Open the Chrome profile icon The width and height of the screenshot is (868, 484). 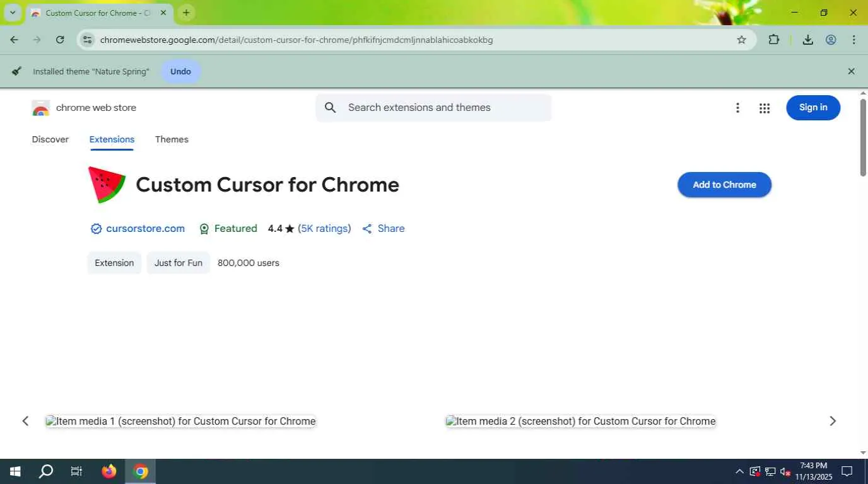[x=831, y=40]
